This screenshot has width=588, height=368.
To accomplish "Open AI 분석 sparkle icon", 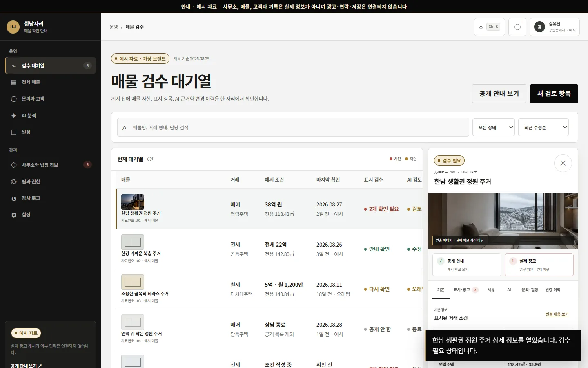I will [x=14, y=116].
